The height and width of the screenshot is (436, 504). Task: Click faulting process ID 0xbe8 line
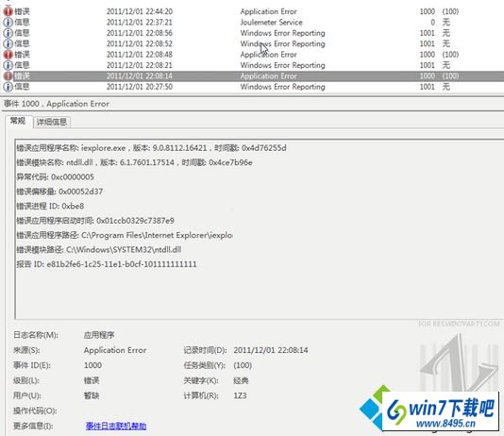[50, 206]
